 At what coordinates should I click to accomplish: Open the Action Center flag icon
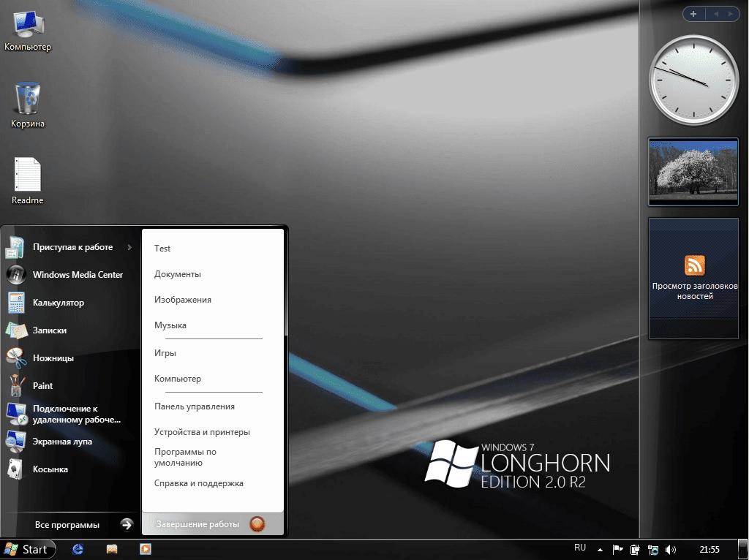pos(617,550)
